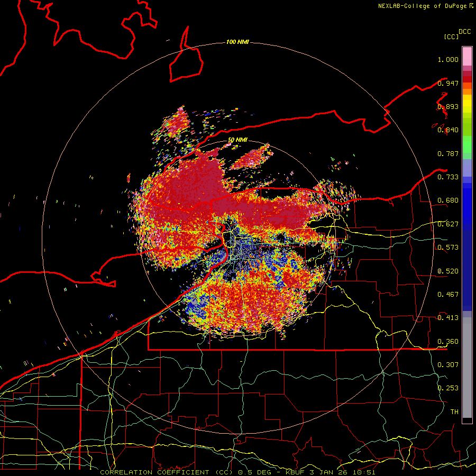Select the 0.573 scale value
The height and width of the screenshot is (476, 476).
(448, 247)
